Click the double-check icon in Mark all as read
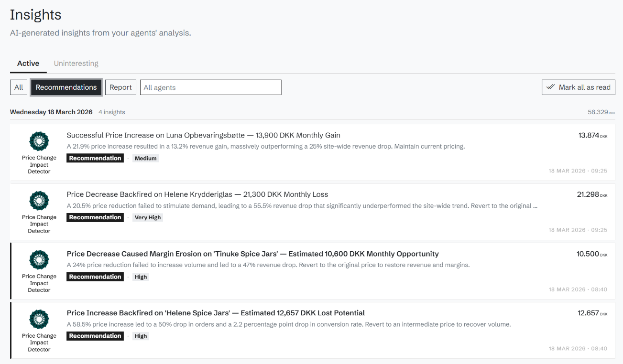 click(550, 87)
